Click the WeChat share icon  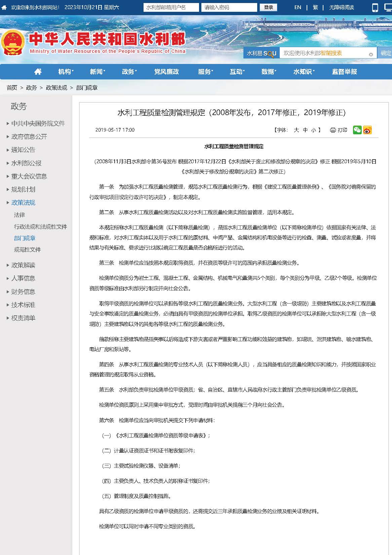click(x=357, y=130)
